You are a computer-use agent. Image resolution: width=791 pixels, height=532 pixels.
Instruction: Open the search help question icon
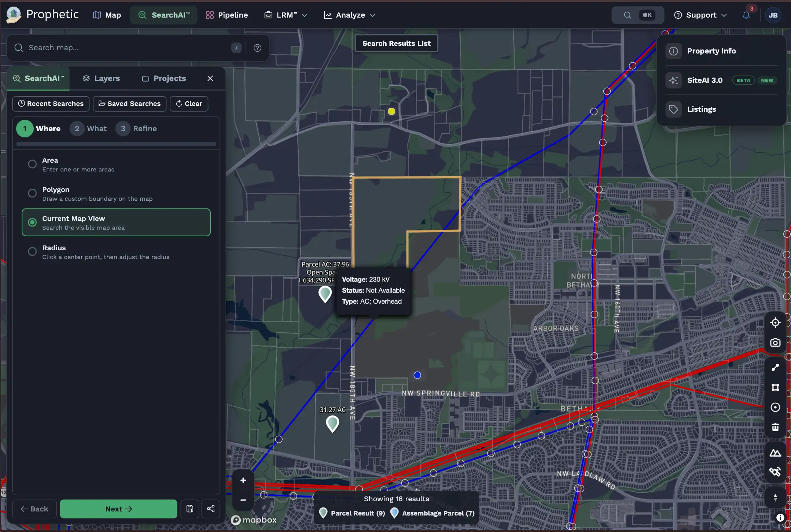(x=257, y=48)
